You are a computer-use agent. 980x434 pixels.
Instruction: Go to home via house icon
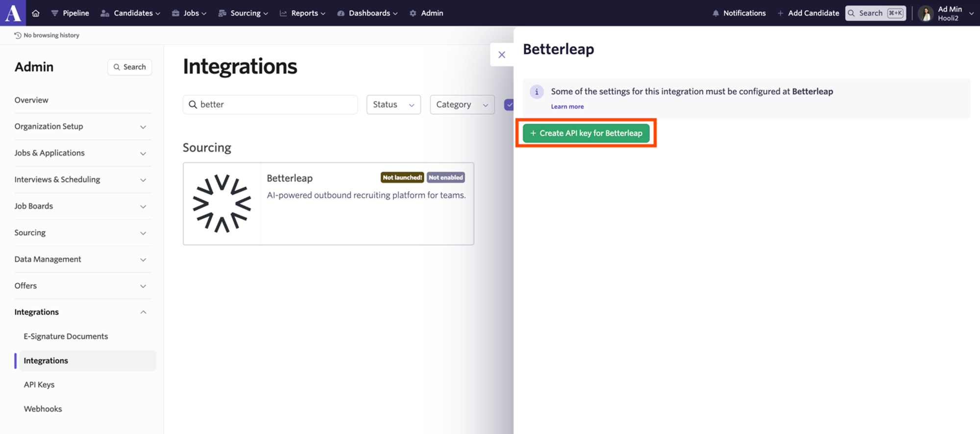point(36,13)
